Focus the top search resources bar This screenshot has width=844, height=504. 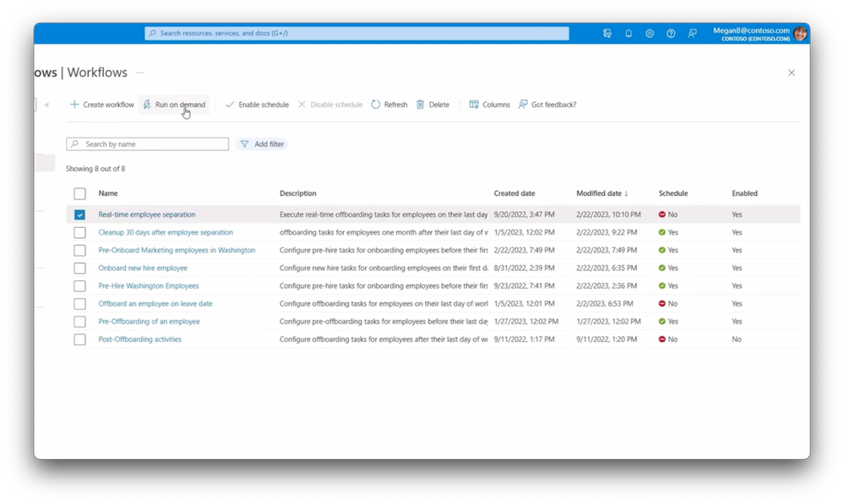pos(357,34)
